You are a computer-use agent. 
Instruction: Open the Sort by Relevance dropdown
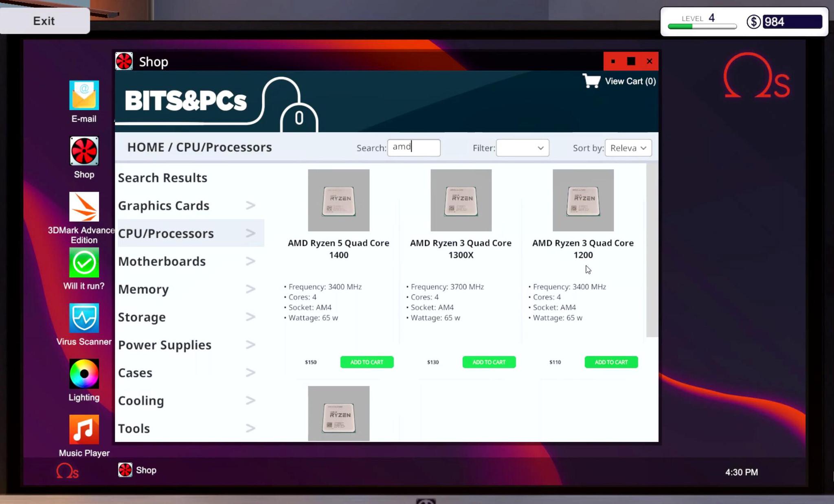click(x=628, y=148)
